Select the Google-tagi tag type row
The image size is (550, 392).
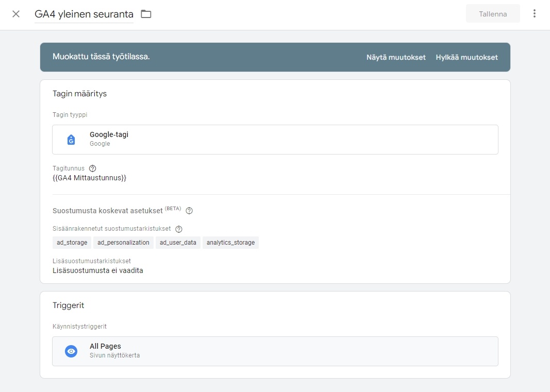(x=275, y=140)
